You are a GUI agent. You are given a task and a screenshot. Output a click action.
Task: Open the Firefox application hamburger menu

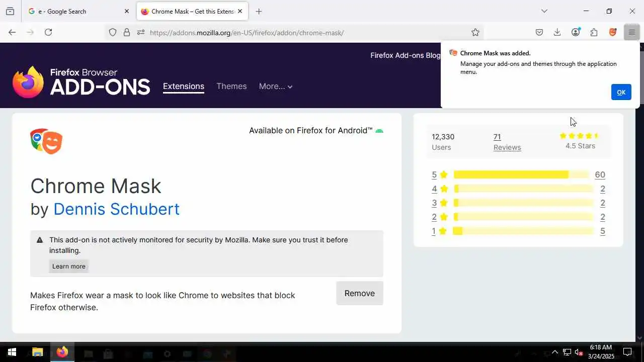tap(631, 32)
